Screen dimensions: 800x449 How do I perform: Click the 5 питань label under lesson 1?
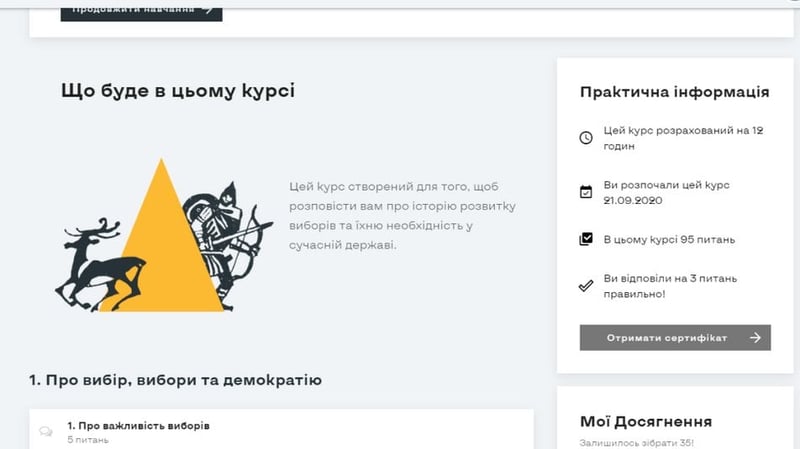88,440
